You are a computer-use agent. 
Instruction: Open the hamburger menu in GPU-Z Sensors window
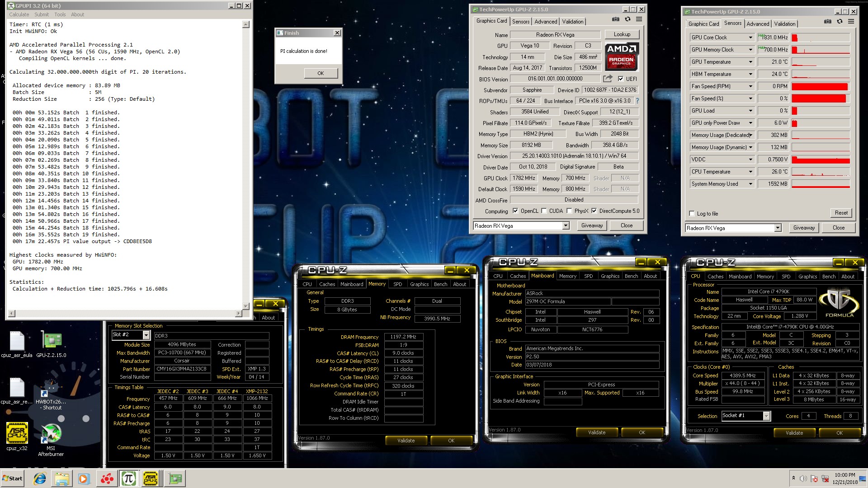point(851,22)
